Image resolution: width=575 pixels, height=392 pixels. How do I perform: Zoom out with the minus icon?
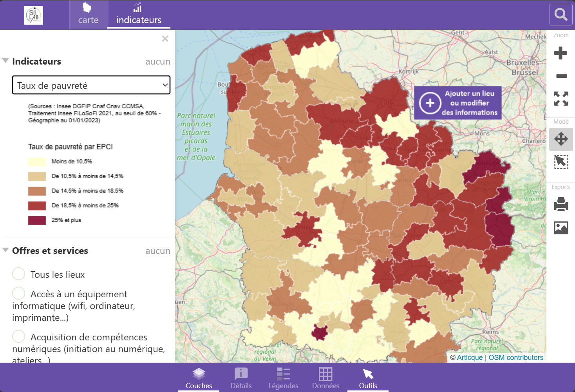click(561, 76)
